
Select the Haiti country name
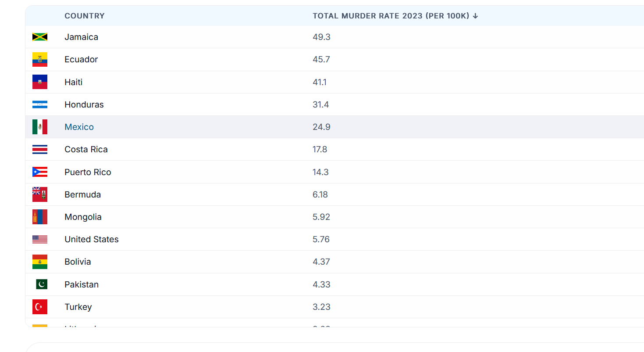click(74, 82)
